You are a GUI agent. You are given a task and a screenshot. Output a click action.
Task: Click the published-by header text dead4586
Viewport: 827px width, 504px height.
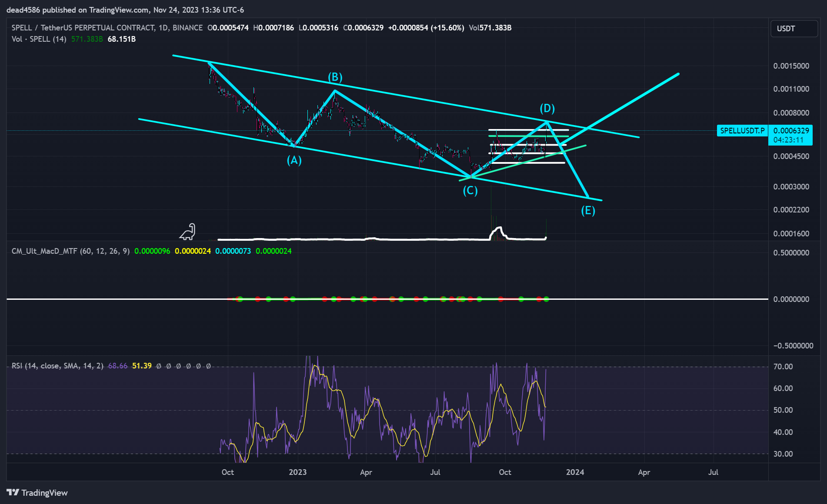(23, 10)
